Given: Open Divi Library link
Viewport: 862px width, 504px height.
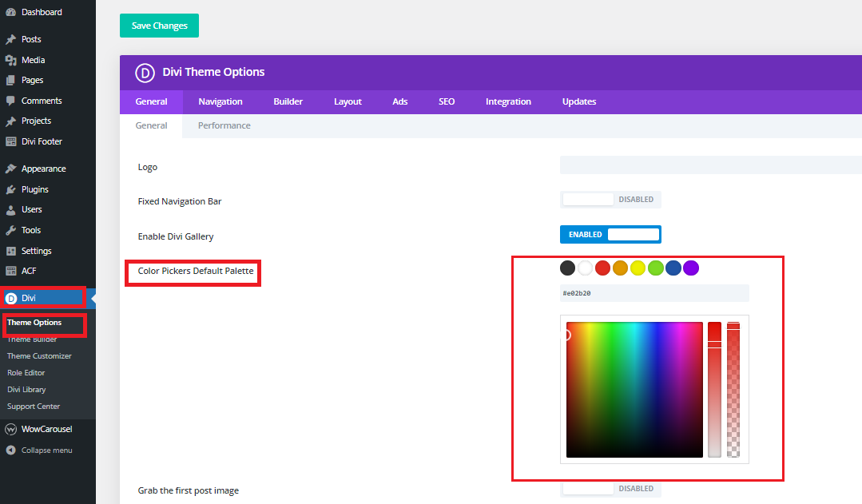Looking at the screenshot, I should click(x=26, y=390).
